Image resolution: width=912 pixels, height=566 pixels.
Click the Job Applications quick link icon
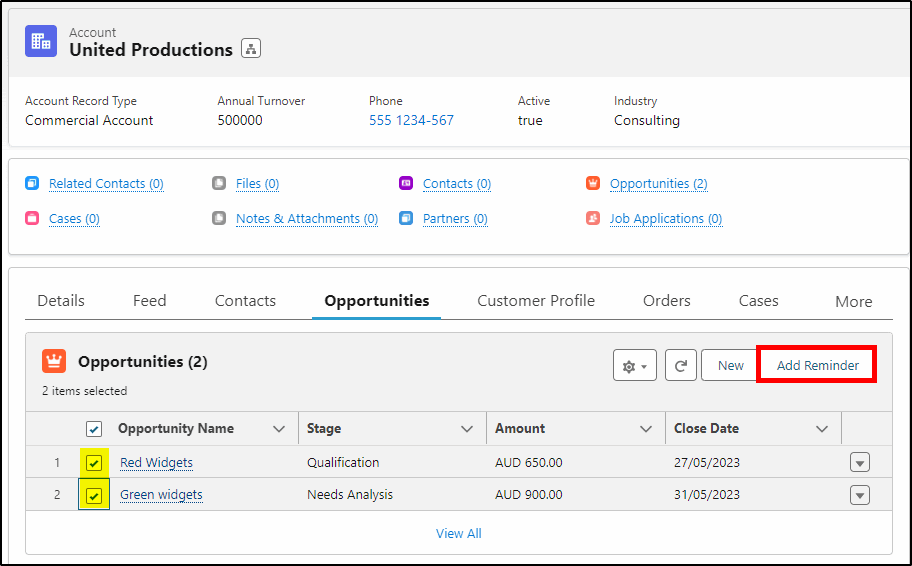point(593,218)
